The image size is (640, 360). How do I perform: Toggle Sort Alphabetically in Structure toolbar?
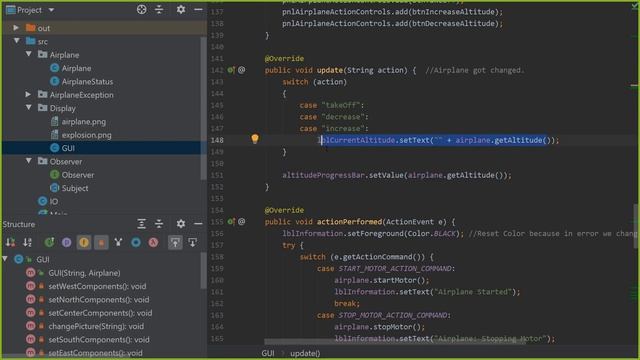(27, 242)
